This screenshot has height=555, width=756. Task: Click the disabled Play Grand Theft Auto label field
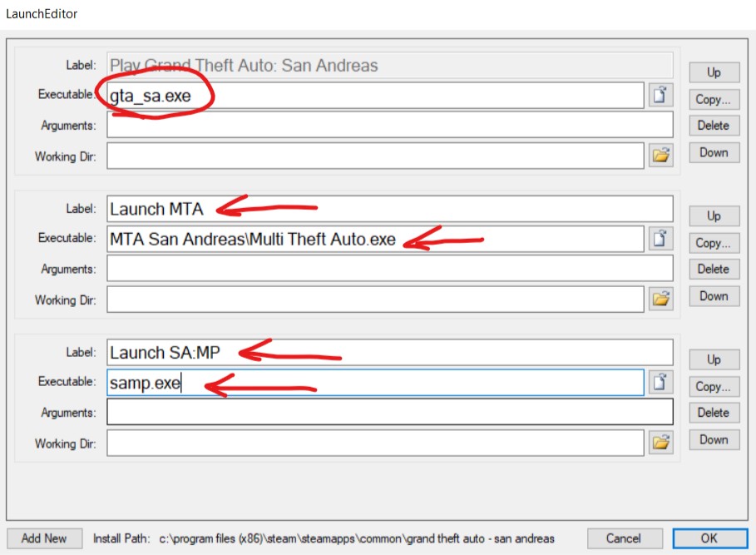[389, 65]
